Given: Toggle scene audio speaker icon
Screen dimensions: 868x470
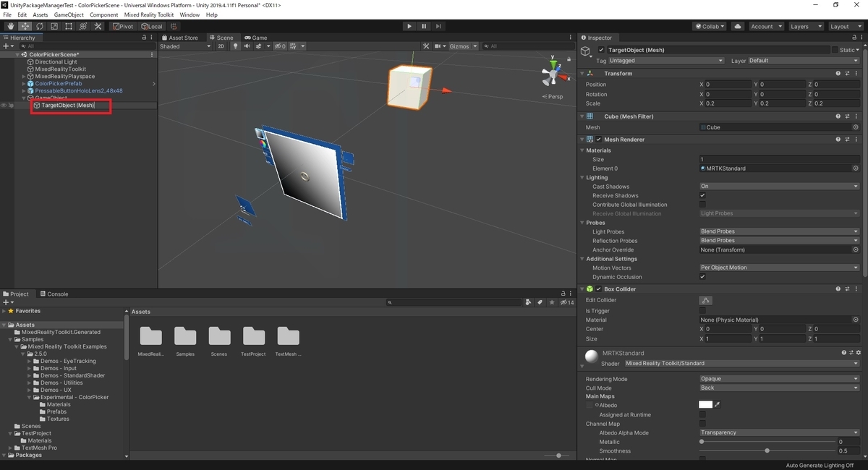Looking at the screenshot, I should coord(247,46).
